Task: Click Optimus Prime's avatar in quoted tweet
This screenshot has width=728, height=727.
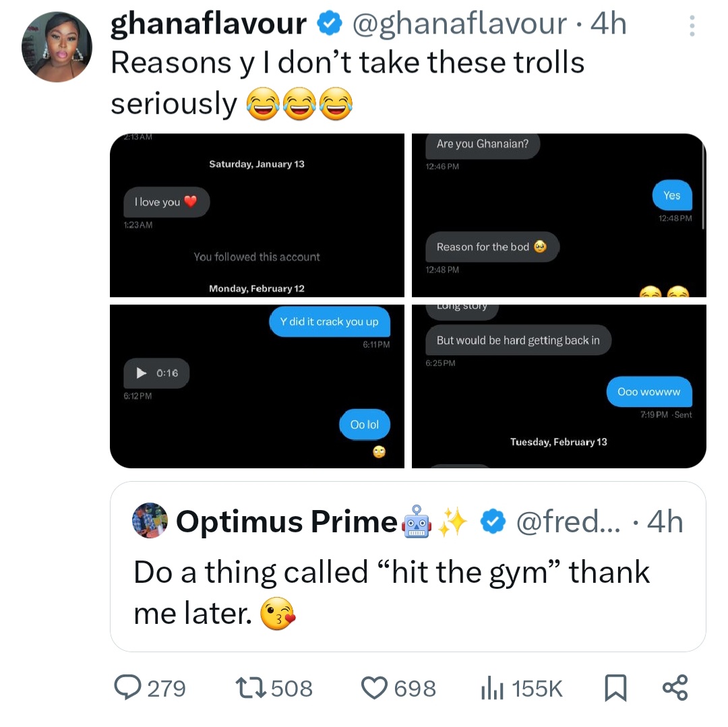Action: tap(150, 520)
